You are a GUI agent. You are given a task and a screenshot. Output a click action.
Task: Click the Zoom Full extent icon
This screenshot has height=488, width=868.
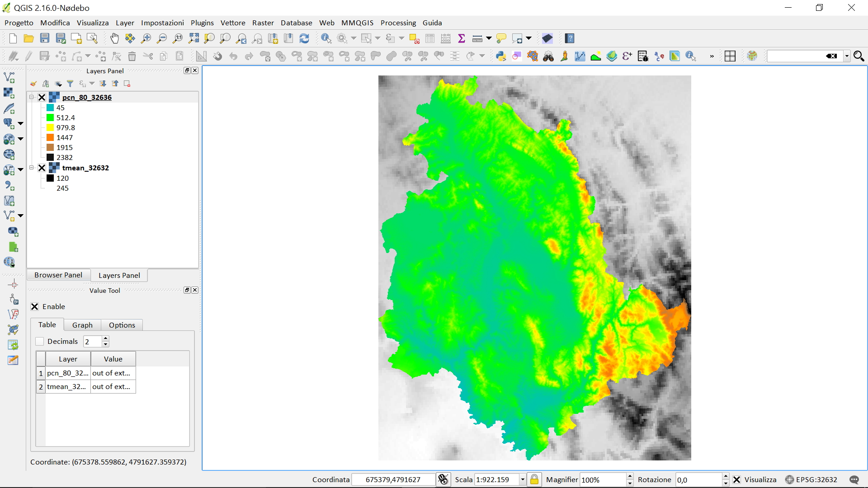193,38
